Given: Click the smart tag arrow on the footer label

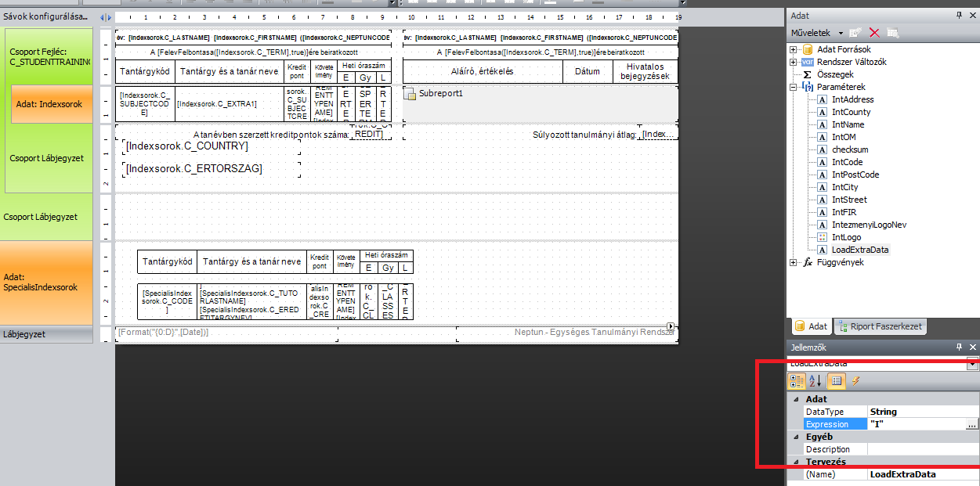Looking at the screenshot, I should point(671,326).
